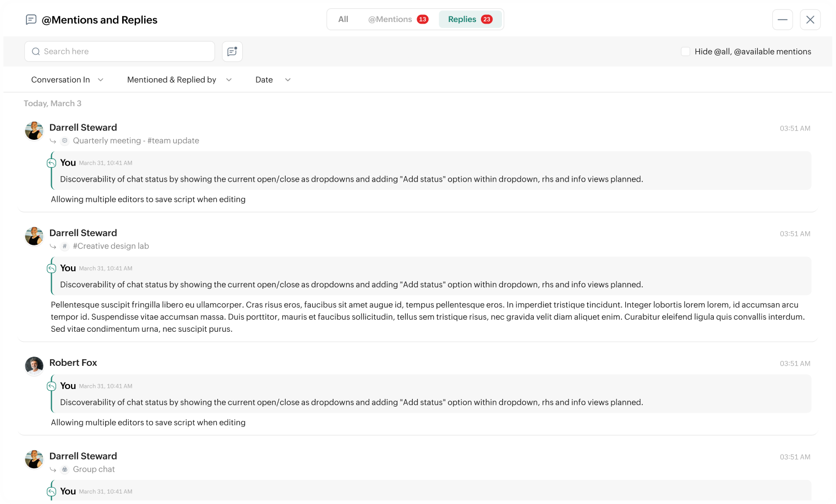The image size is (836, 504).
Task: Expand the Conversation In filter
Action: click(67, 80)
